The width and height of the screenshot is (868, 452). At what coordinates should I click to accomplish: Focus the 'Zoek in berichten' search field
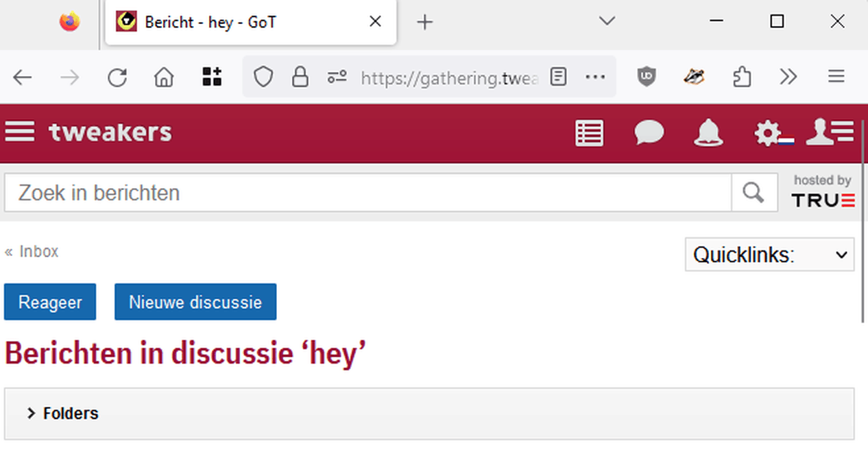tap(367, 193)
